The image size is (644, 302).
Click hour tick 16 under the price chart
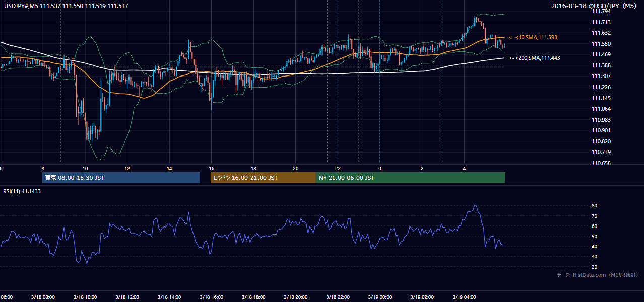tap(212, 169)
